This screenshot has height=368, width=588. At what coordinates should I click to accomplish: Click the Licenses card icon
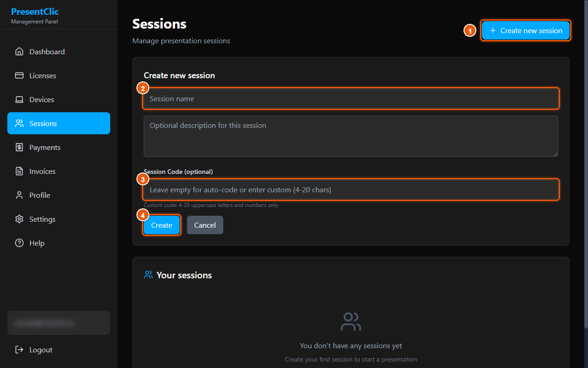click(x=19, y=75)
